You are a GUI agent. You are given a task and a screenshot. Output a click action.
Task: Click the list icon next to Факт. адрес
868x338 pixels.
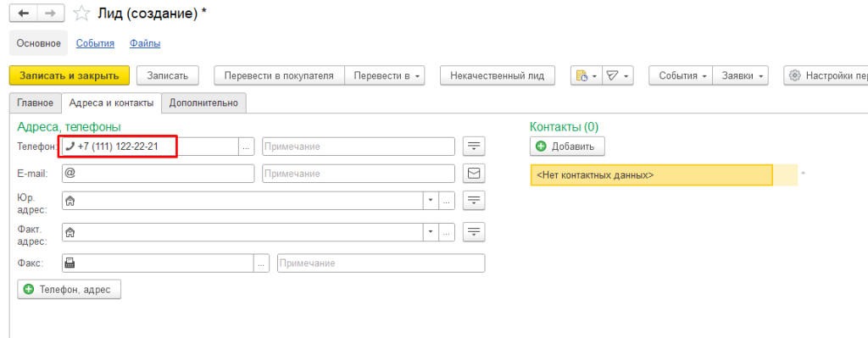pyautogui.click(x=474, y=232)
